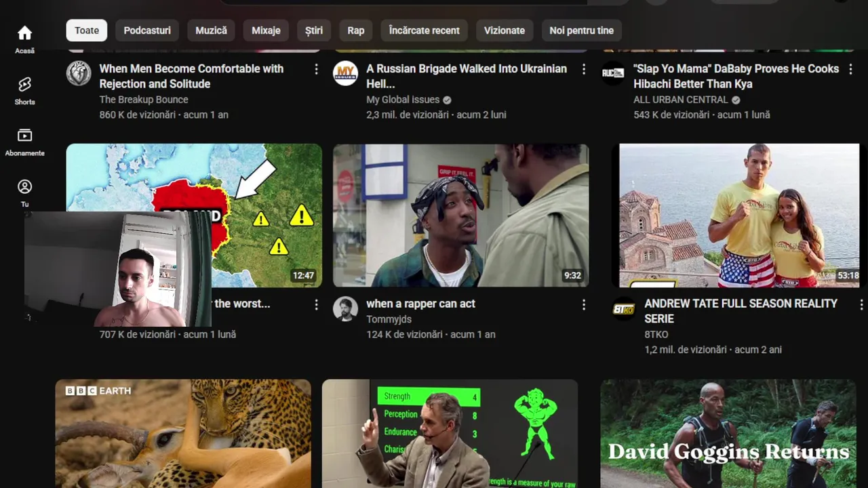This screenshot has width=868, height=488.
Task: Play the David Goggins Returns thumbnail
Action: (728, 434)
